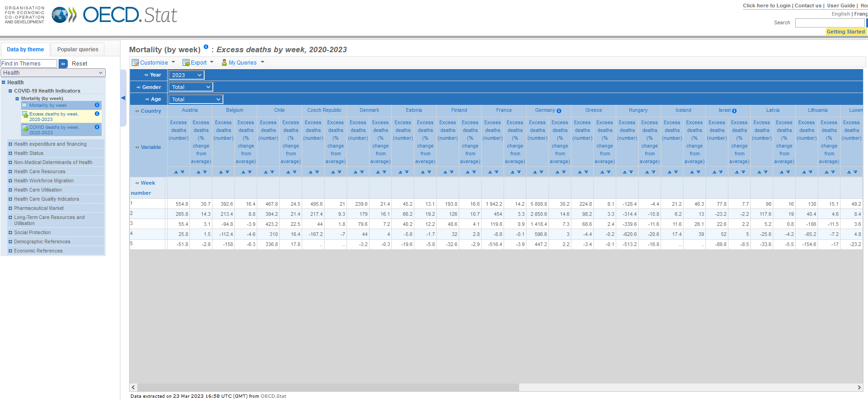Collapse COVID-19 Health Indicators node

pos(11,91)
